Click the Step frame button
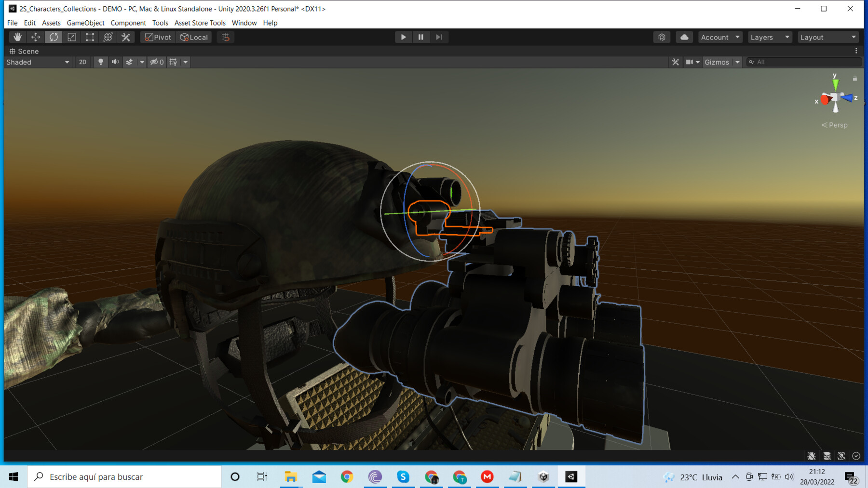 coord(439,37)
